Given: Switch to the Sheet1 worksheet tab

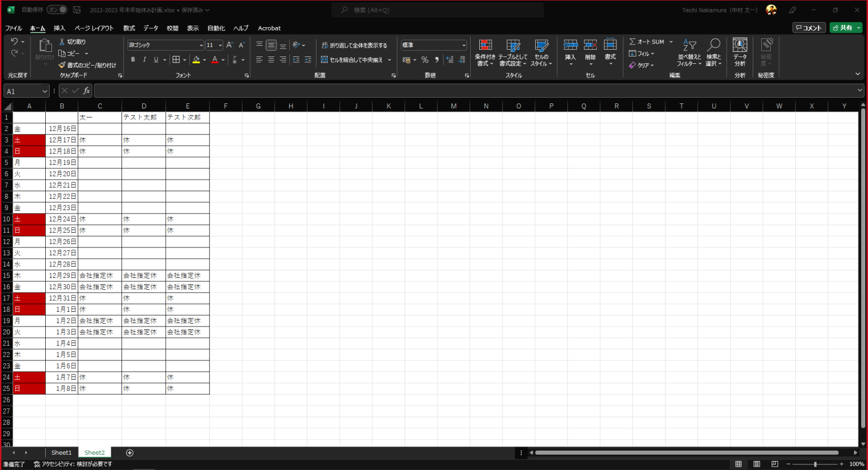Looking at the screenshot, I should pyautogui.click(x=61, y=452).
